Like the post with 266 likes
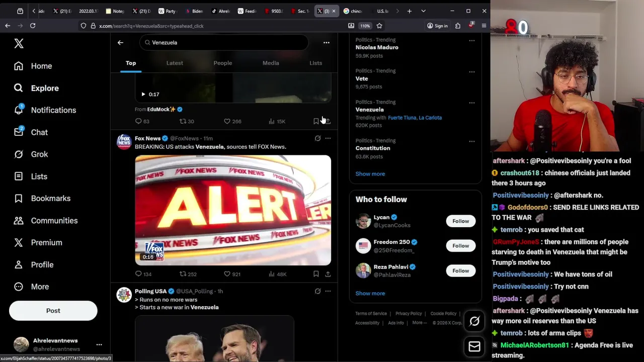 (232, 121)
